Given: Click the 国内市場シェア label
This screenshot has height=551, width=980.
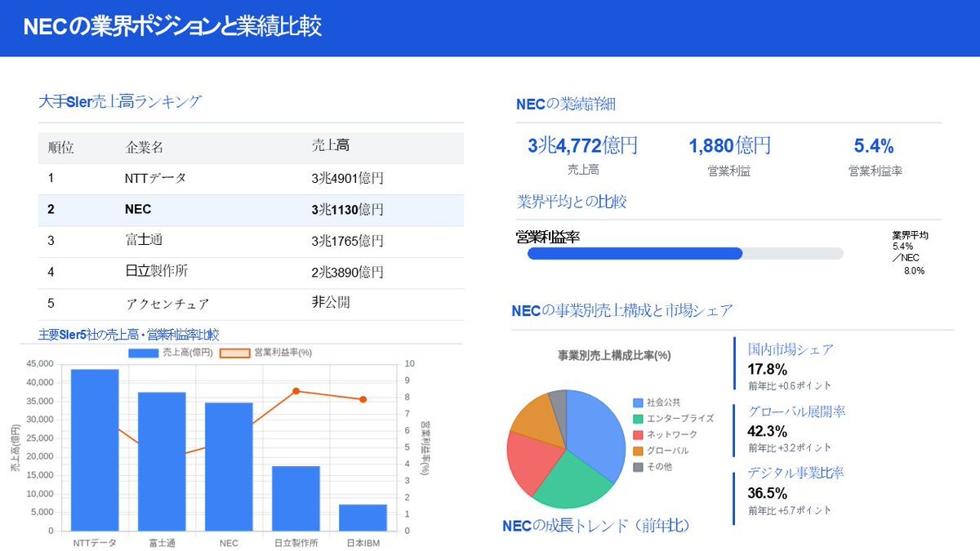Looking at the screenshot, I should tap(791, 349).
